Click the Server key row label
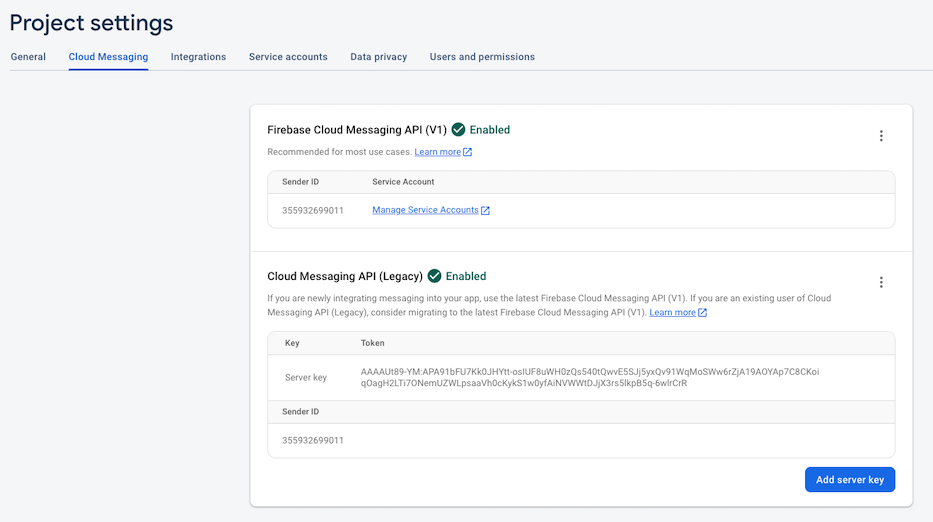This screenshot has height=522, width=933. 306,377
